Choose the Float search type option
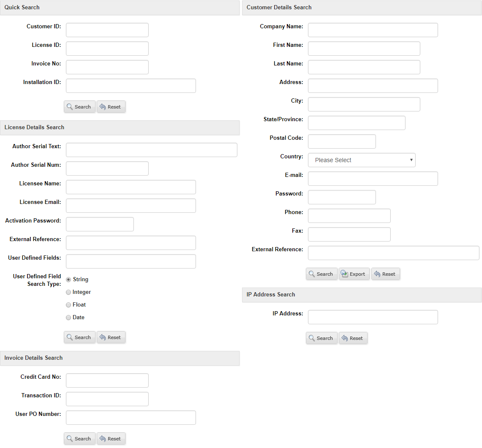 click(68, 305)
